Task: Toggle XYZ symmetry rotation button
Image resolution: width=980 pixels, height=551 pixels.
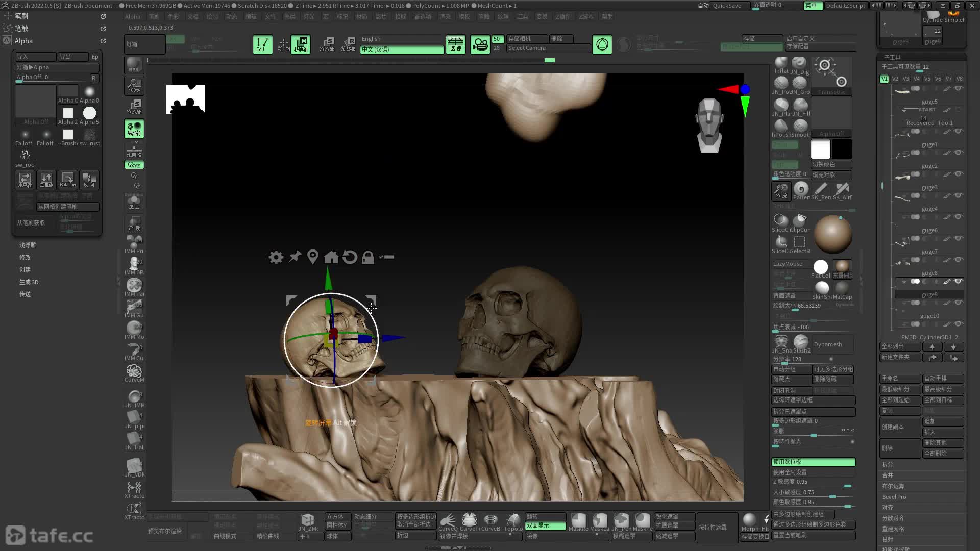Action: [134, 165]
